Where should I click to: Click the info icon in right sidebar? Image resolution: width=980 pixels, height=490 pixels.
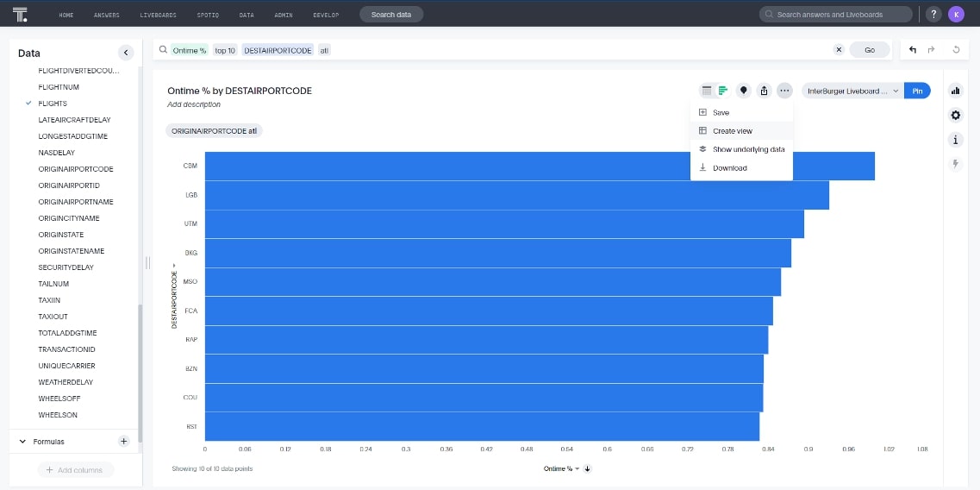click(x=955, y=140)
